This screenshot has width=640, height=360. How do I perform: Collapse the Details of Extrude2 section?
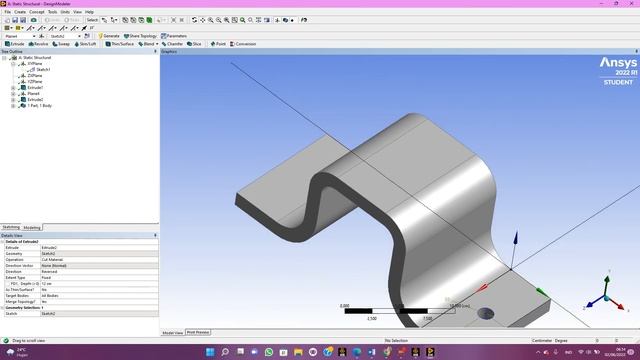pos(2,242)
